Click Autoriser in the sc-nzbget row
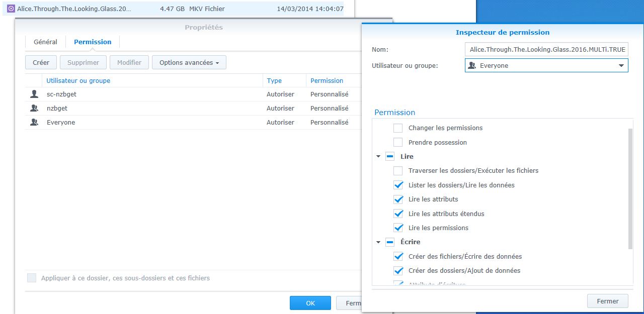Image resolution: width=644 pixels, height=314 pixels. tap(280, 94)
